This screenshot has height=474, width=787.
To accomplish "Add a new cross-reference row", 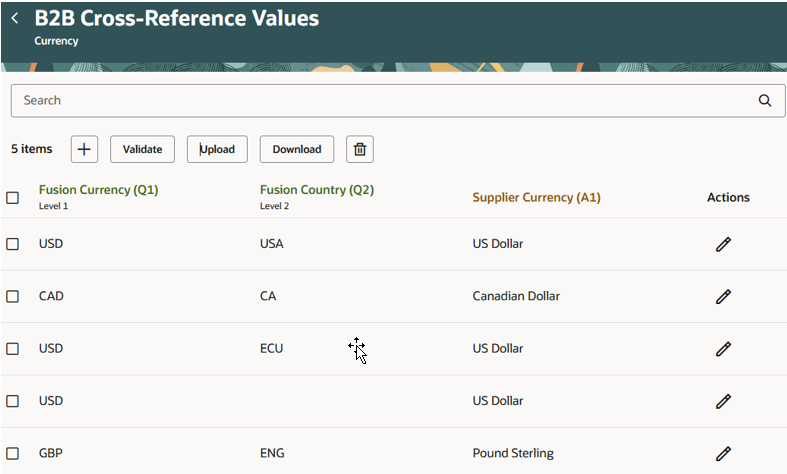I will (84, 149).
